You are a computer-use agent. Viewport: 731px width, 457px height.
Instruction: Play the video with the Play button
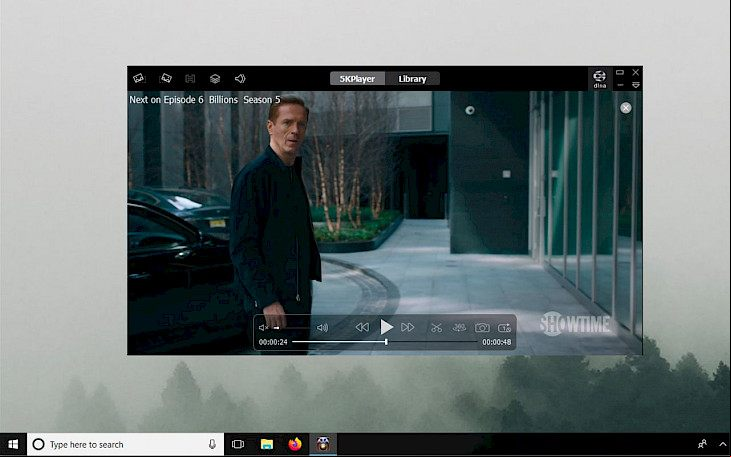click(386, 327)
